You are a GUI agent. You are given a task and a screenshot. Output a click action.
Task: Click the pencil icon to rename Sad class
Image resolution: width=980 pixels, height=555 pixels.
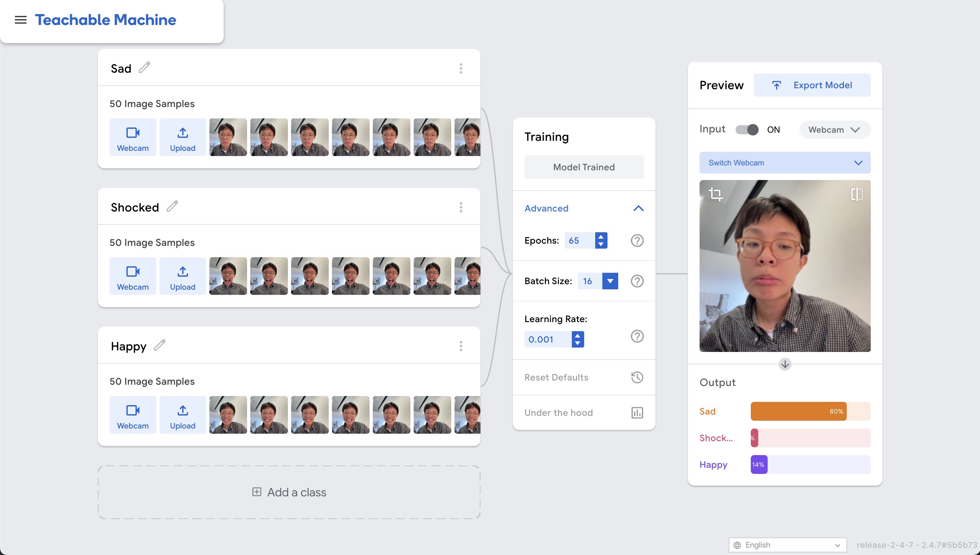[144, 67]
